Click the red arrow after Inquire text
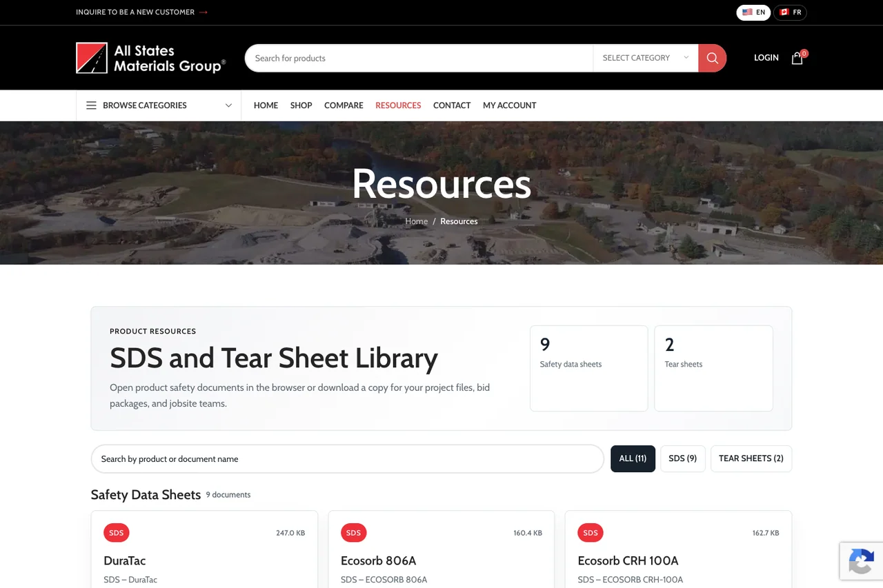Image resolution: width=883 pixels, height=588 pixels. coord(204,12)
